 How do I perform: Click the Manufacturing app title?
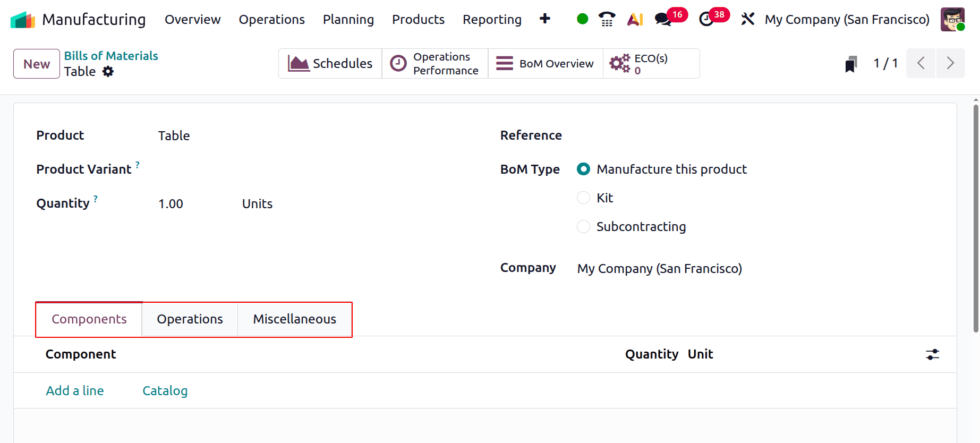point(94,20)
